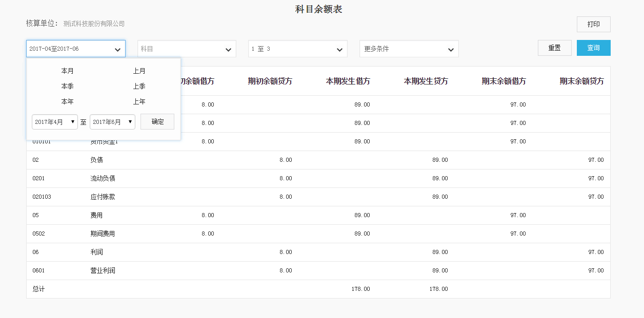Click the 负债 liabilities row
The image size is (644, 318).
[96, 160]
